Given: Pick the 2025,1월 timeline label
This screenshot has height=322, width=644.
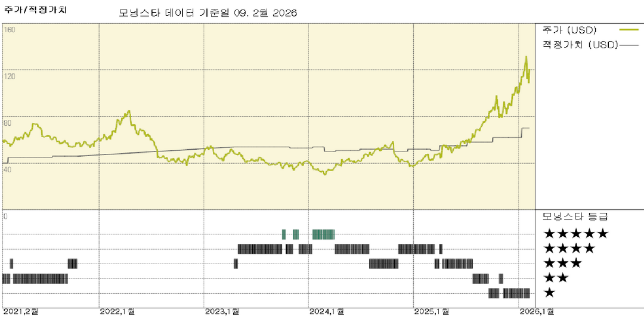Looking at the screenshot, I should point(432,312).
